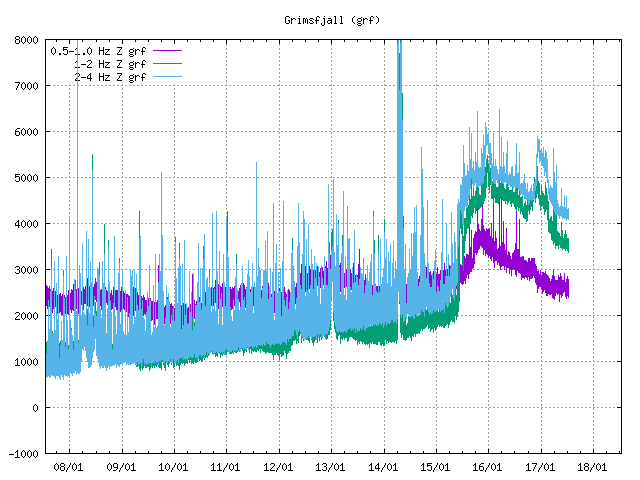Click x-axis date label 13/01
The width and height of the screenshot is (640, 480).
[331, 467]
